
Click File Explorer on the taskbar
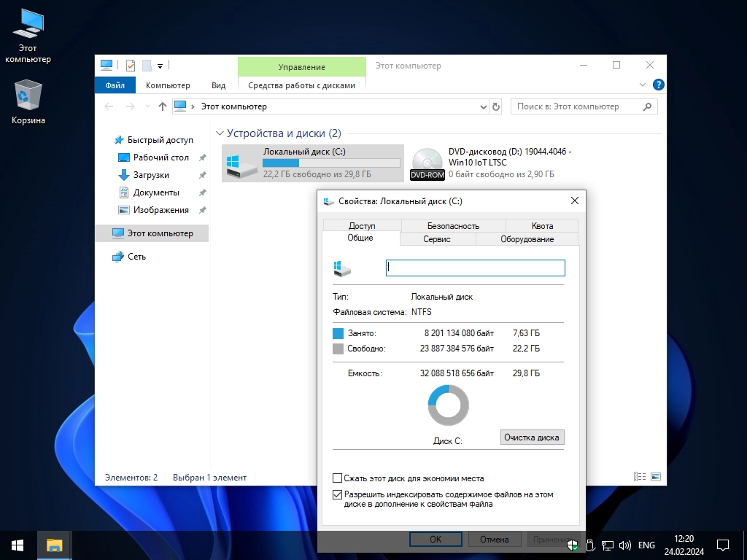click(x=54, y=545)
